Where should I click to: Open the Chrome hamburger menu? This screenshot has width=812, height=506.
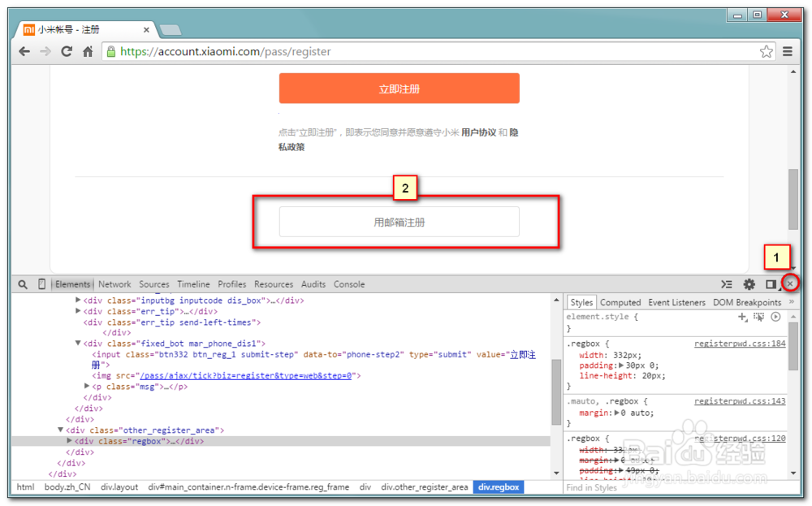coord(788,51)
